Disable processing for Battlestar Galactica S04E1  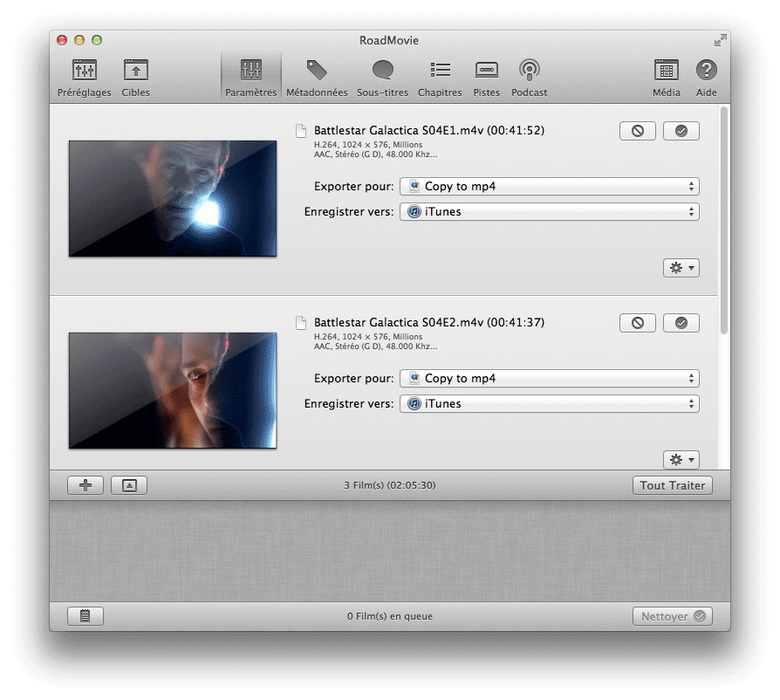point(637,130)
